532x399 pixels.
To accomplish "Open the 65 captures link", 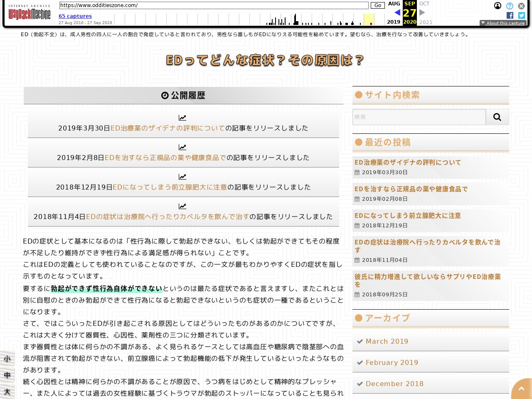I will click(x=75, y=16).
